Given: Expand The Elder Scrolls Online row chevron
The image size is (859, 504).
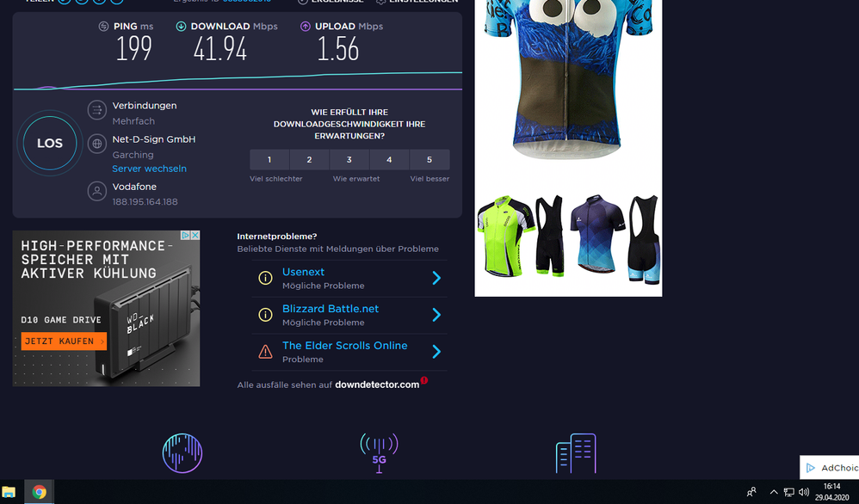Looking at the screenshot, I should pos(436,351).
